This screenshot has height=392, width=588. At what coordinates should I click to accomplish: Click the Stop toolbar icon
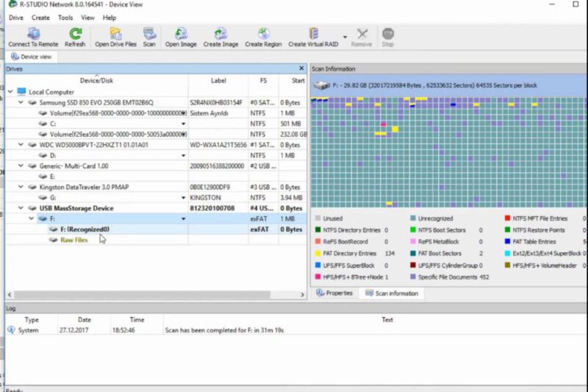point(388,34)
